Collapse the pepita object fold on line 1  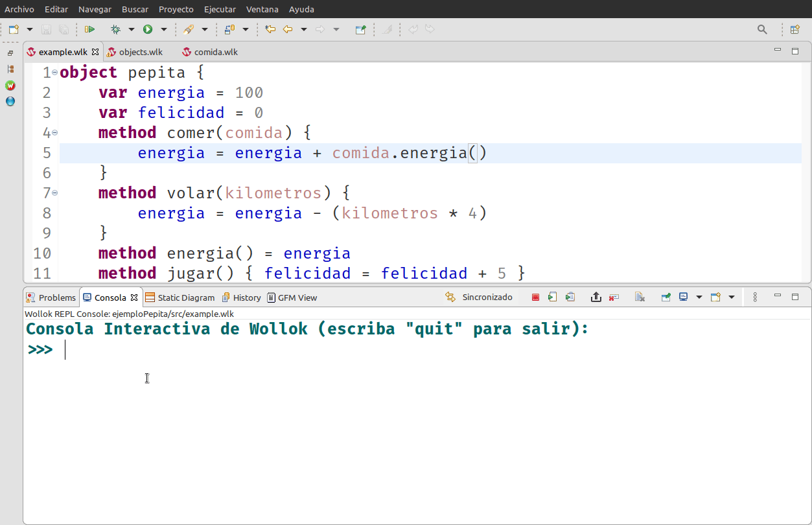pos(55,73)
